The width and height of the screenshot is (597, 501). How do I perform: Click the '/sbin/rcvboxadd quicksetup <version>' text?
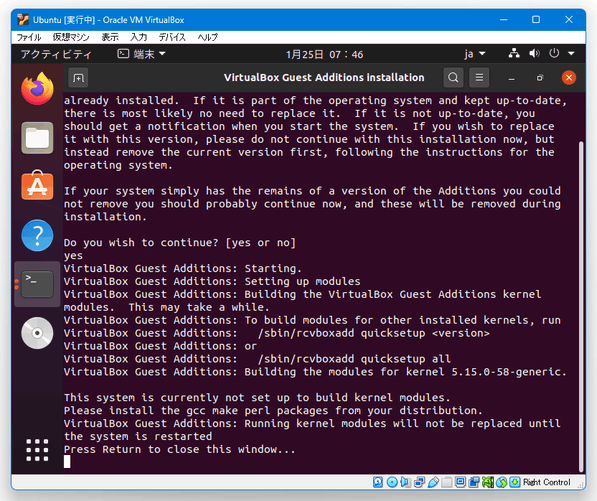click(374, 333)
